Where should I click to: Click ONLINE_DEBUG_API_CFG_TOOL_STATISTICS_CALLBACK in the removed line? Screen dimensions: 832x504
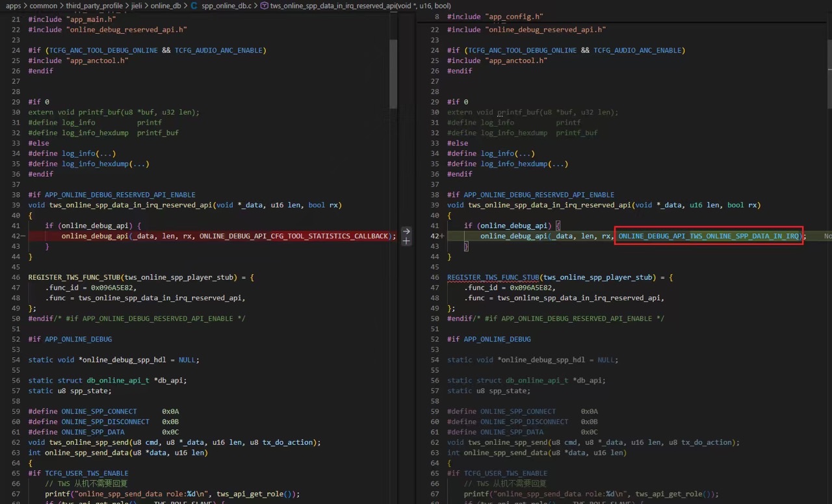click(295, 236)
